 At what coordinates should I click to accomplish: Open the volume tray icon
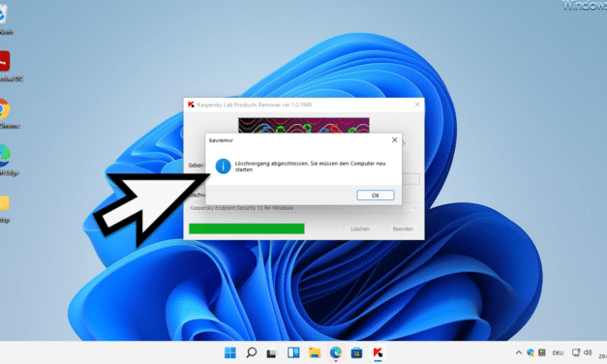point(588,352)
